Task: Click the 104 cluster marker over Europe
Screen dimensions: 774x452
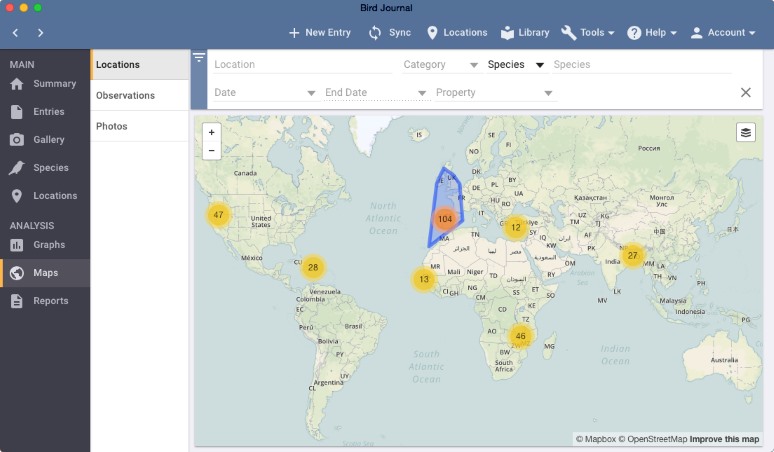Action: click(x=445, y=219)
